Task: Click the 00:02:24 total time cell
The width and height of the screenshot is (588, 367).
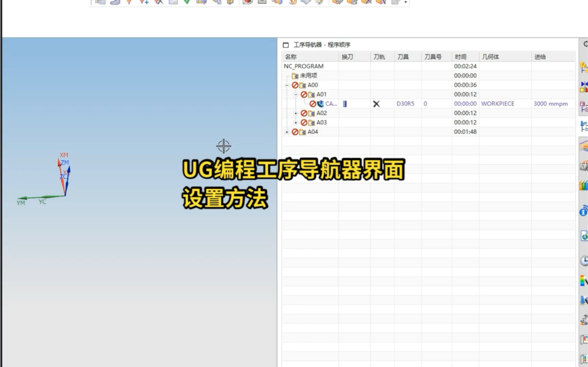Action: 465,66
